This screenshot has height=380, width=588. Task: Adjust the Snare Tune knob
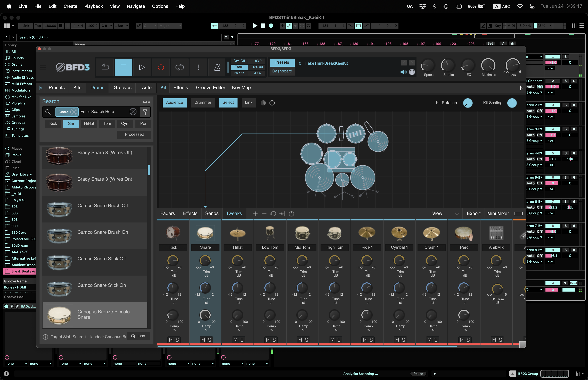coord(205,287)
